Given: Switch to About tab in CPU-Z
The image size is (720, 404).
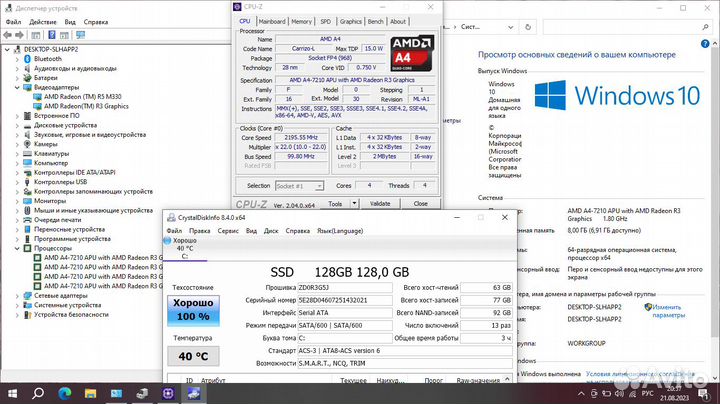Looking at the screenshot, I should (x=398, y=21).
